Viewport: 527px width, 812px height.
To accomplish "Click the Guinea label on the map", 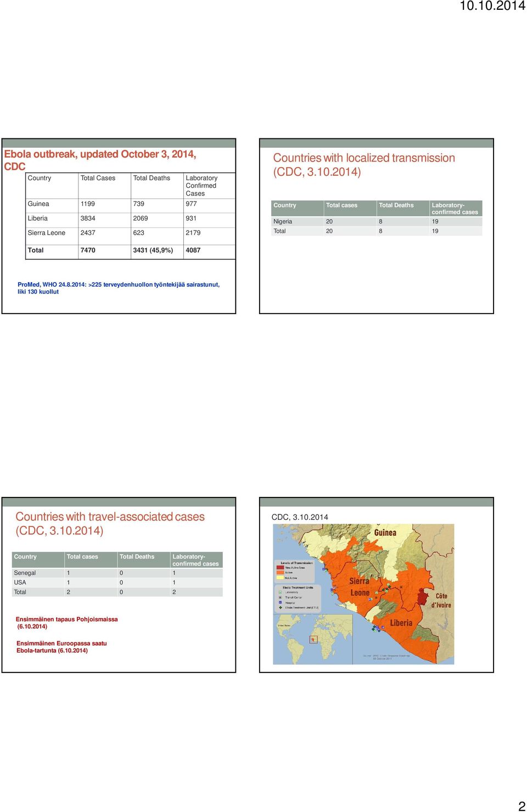I will [385, 533].
